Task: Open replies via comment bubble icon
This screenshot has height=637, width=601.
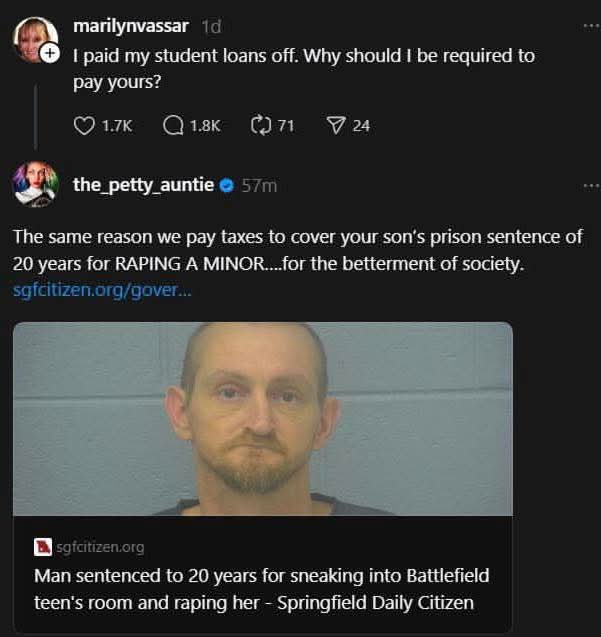Action: [x=173, y=126]
